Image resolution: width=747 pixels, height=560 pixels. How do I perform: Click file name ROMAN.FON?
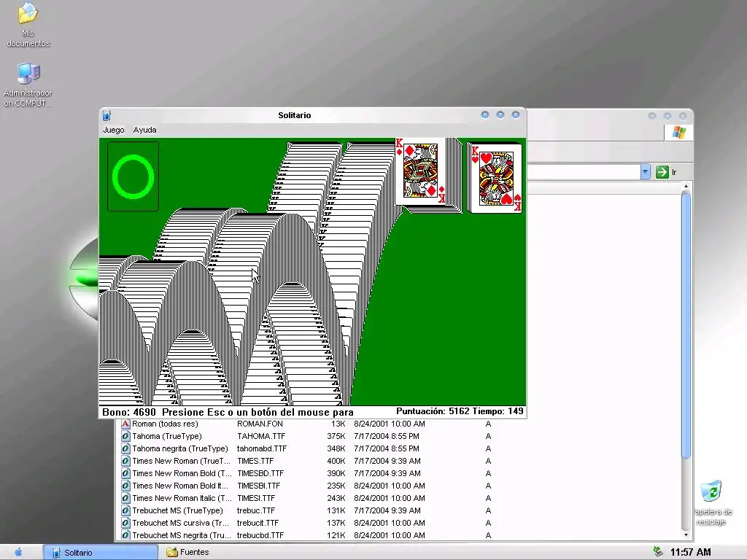tap(260, 424)
